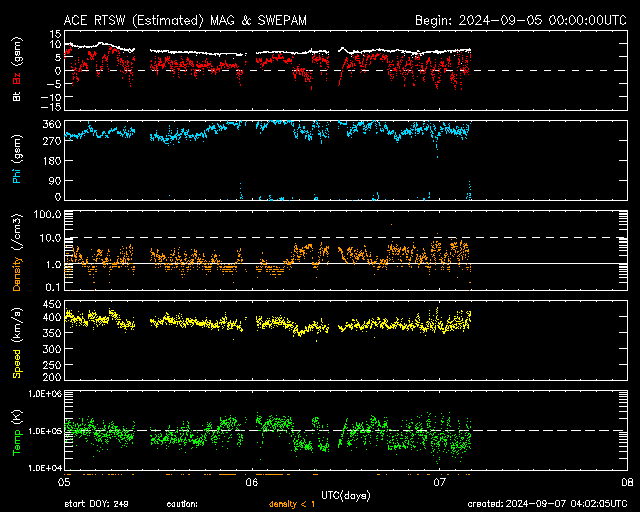Screen dimensions: 640x512
Task: Click the 'Bt Bz (gsm)' axis label
Action: (17, 69)
